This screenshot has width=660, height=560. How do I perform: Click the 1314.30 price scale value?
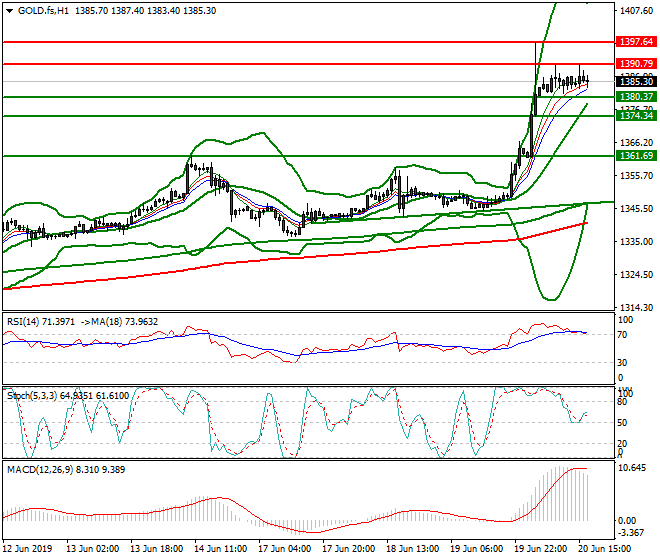636,307
